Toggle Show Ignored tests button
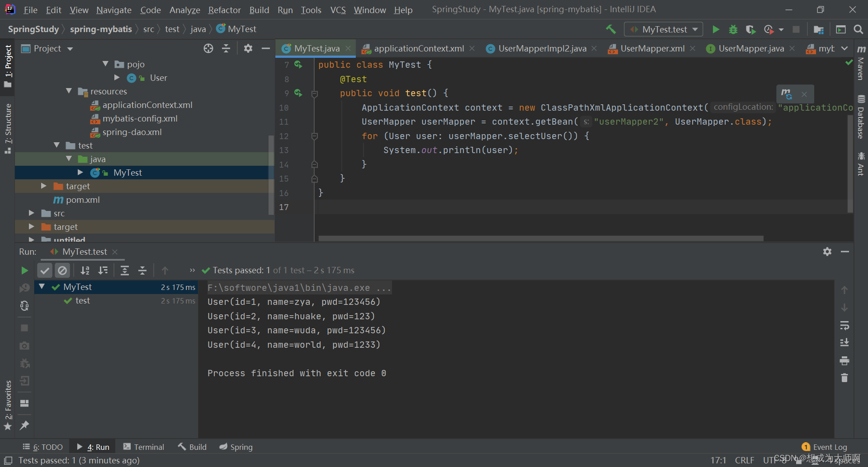The image size is (868, 467). click(62, 271)
